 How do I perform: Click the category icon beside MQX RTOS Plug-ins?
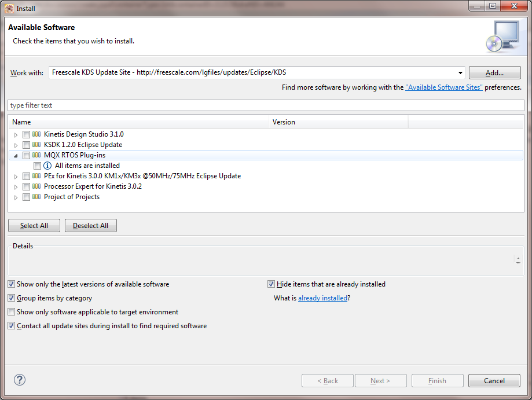coord(36,155)
